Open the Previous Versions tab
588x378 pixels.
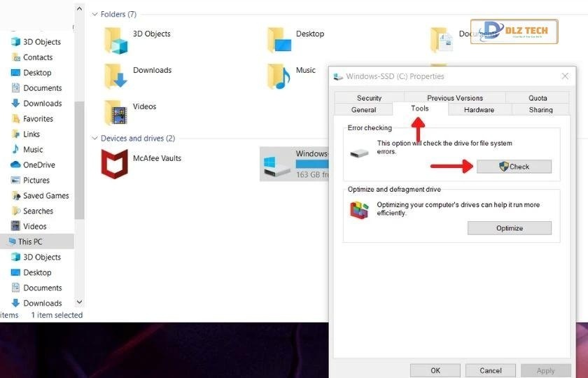click(x=455, y=98)
